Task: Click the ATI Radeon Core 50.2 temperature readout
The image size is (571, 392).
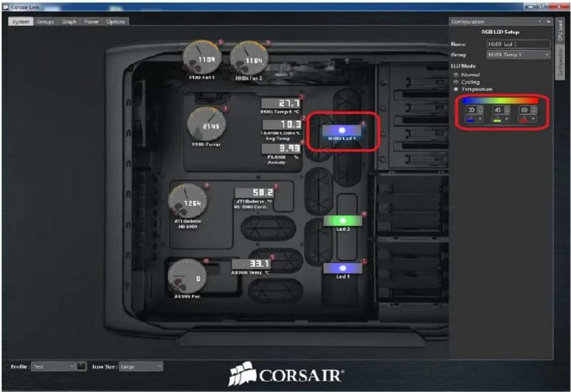Action: (x=254, y=192)
